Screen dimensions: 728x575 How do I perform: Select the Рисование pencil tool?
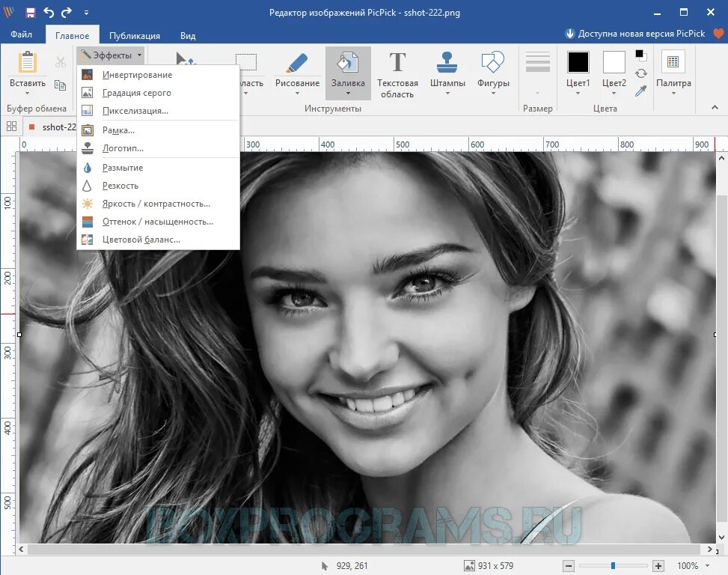[x=297, y=63]
